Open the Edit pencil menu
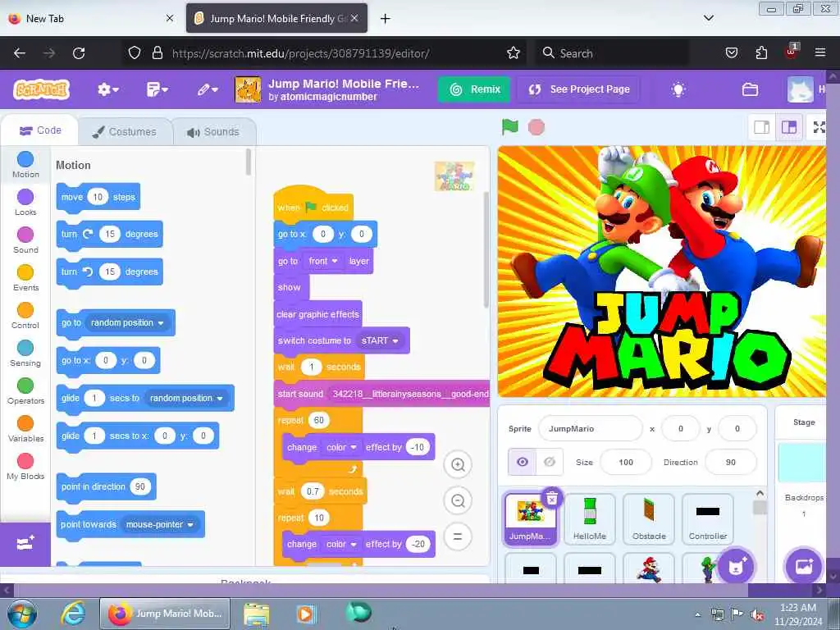This screenshot has height=630, width=840. (207, 89)
